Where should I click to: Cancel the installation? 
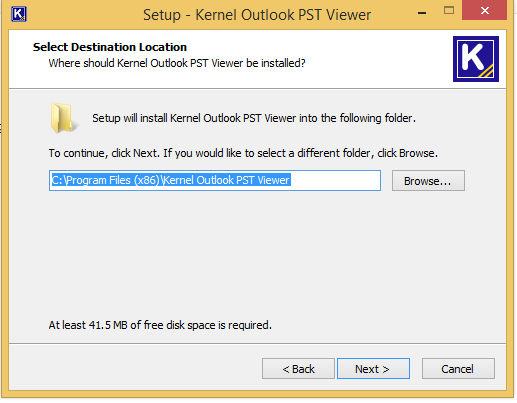click(x=458, y=369)
